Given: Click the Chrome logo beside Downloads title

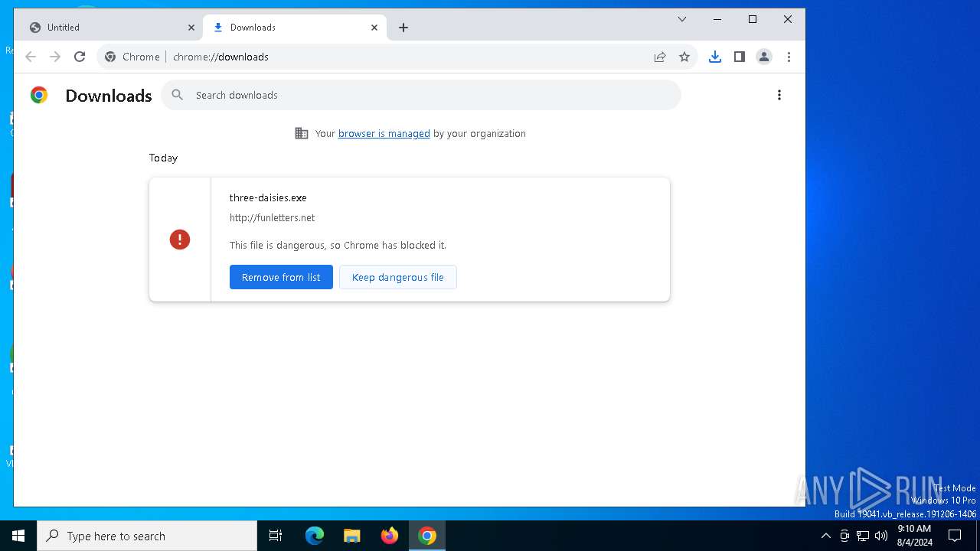Looking at the screenshot, I should tap(39, 95).
